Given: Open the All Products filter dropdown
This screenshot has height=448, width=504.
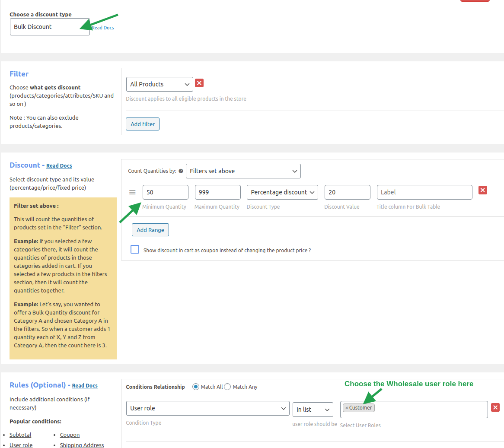Looking at the screenshot, I should [159, 84].
